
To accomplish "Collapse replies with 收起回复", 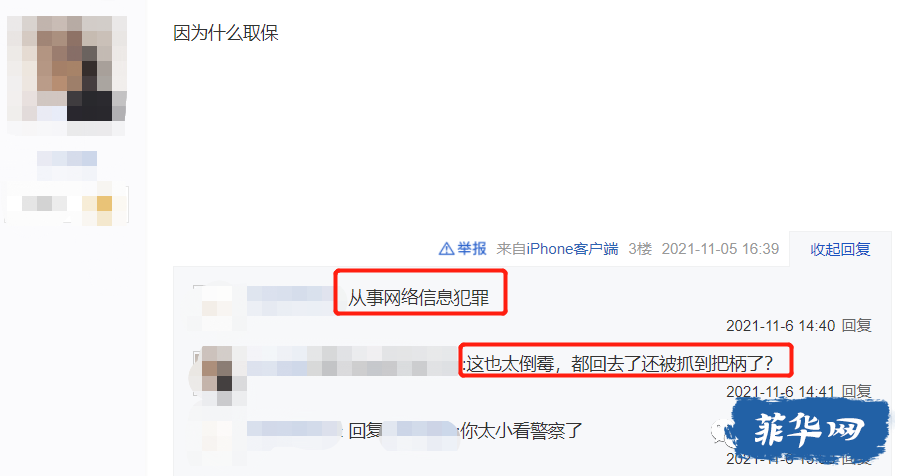I will coord(840,249).
